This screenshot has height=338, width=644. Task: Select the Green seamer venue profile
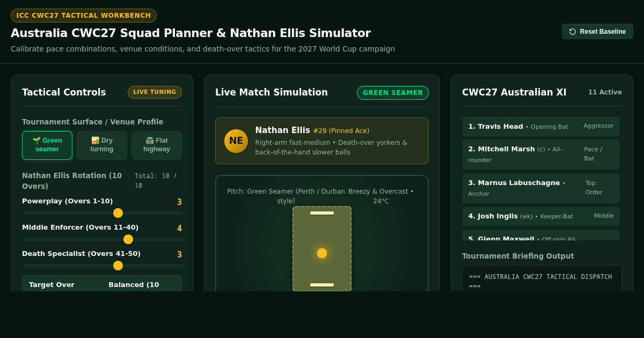47,145
